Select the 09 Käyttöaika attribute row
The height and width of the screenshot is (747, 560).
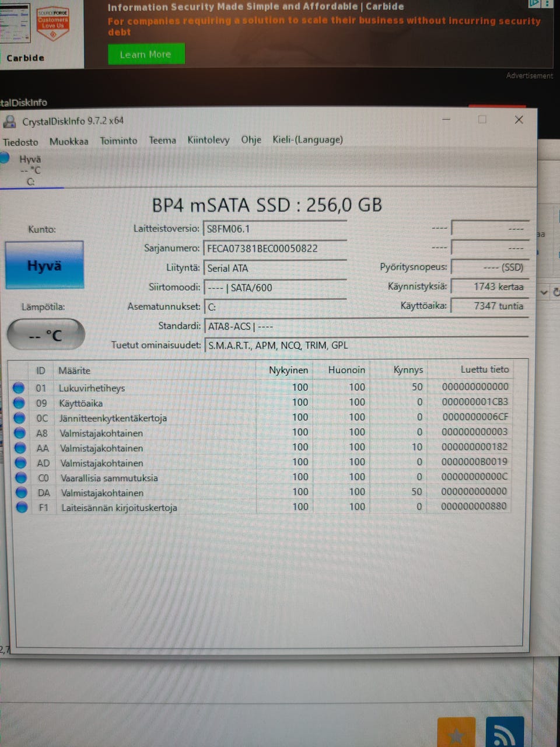[260, 402]
